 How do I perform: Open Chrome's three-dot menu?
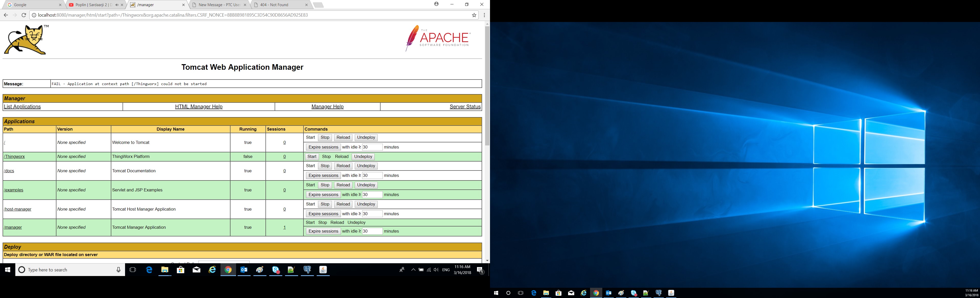pos(484,15)
